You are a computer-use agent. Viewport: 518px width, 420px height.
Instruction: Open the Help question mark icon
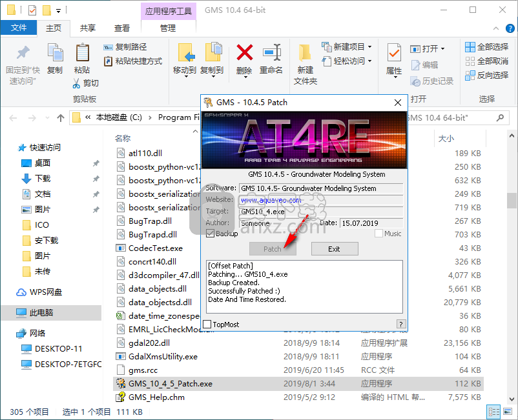tap(510, 28)
